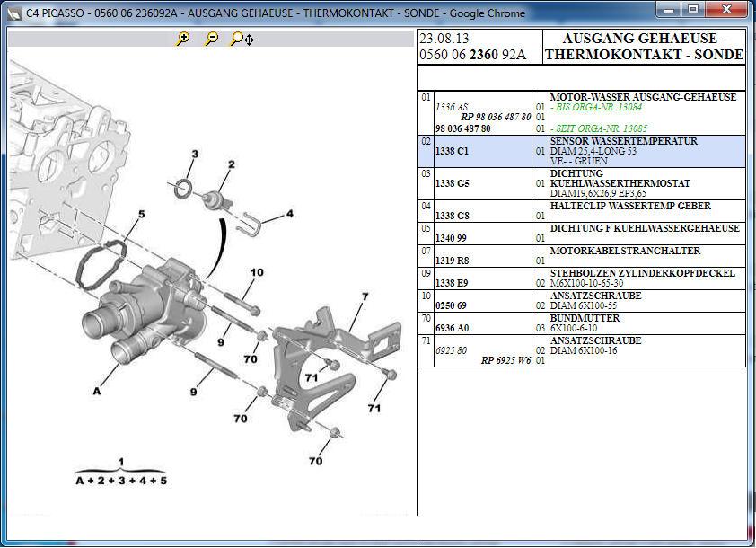Screen dimensions: 756x548
Task: Click replacement part RP 6925 W6
Action: click(505, 360)
